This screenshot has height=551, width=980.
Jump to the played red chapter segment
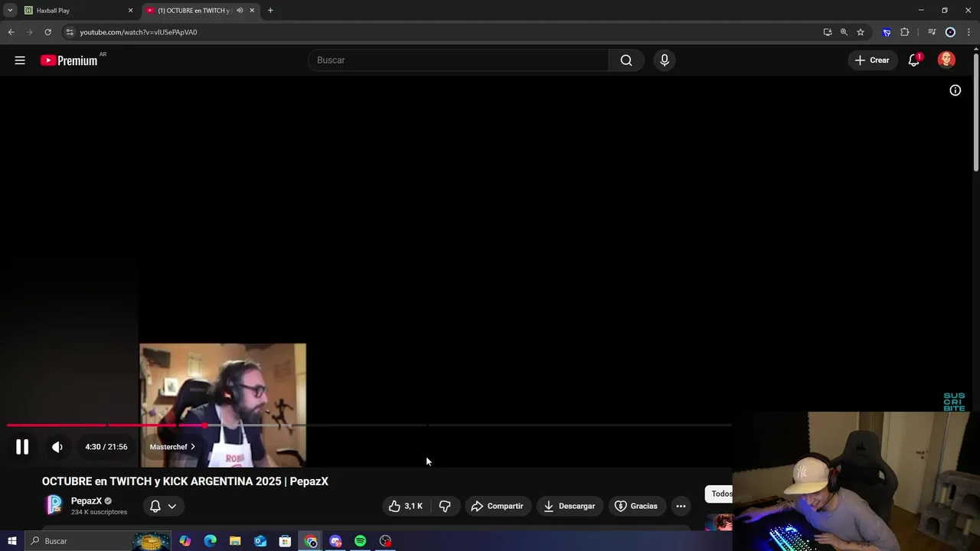tap(57, 425)
